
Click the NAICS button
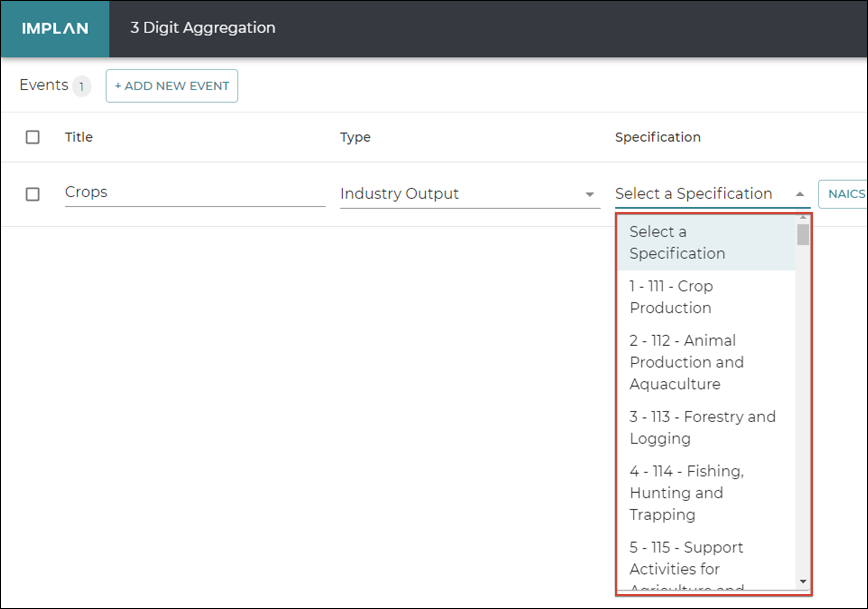point(847,194)
